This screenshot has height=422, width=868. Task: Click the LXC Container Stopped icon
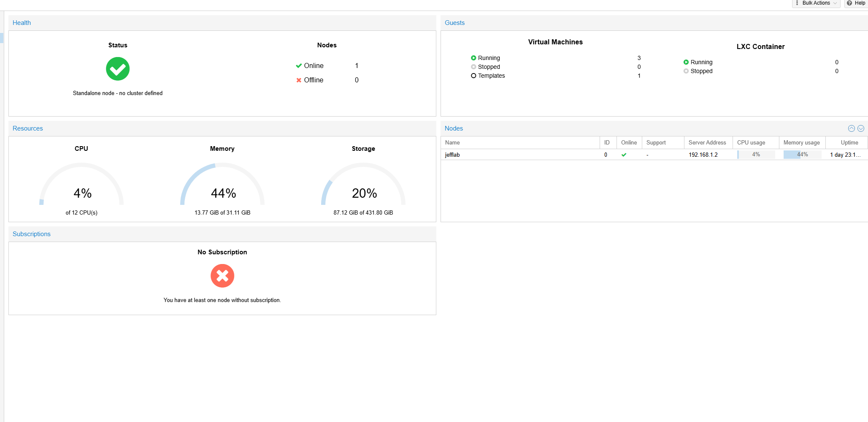(x=686, y=71)
